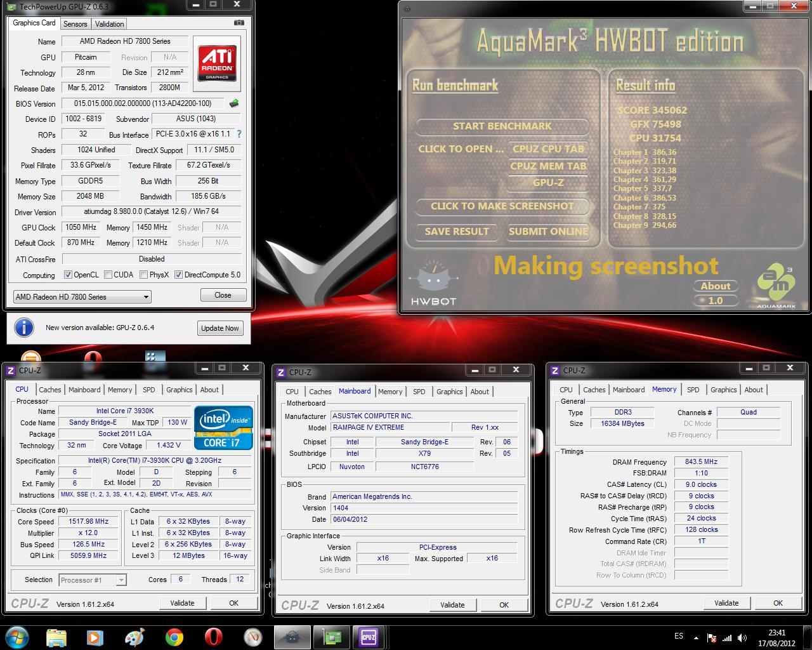The height and width of the screenshot is (650, 812).
Task: Launch Windows Media Player from taskbar
Action: (x=95, y=637)
